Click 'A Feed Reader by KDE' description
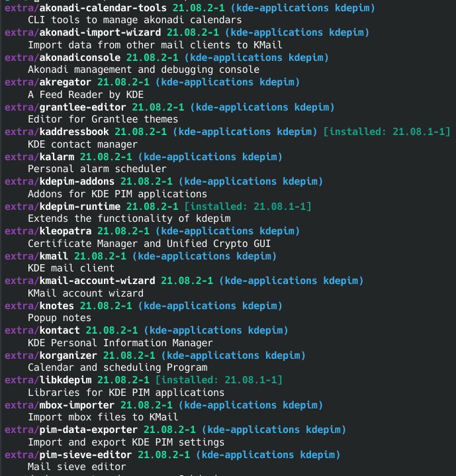 [x=85, y=95]
